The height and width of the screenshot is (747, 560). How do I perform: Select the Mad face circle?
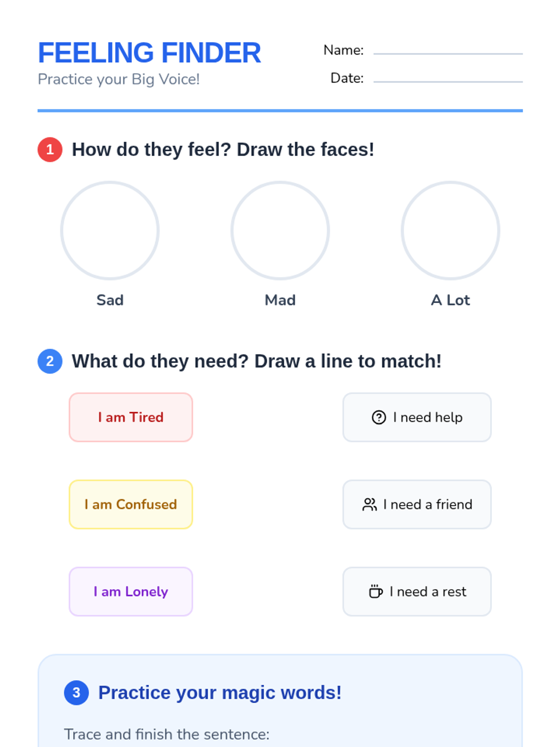point(280,231)
